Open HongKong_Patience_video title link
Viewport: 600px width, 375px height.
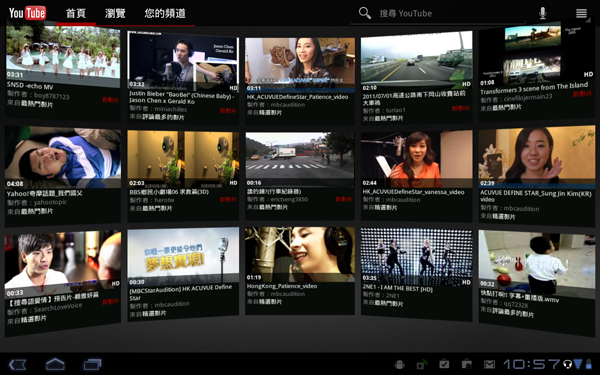(282, 286)
